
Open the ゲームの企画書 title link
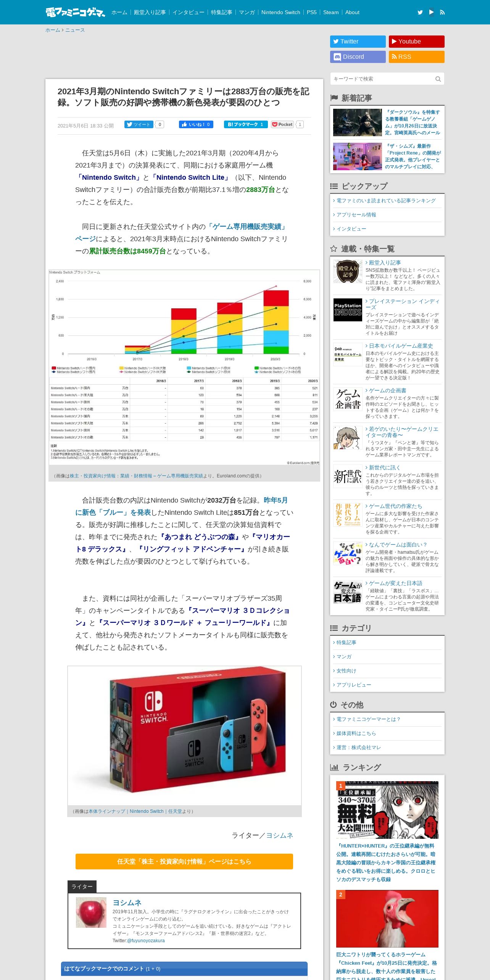point(387,390)
